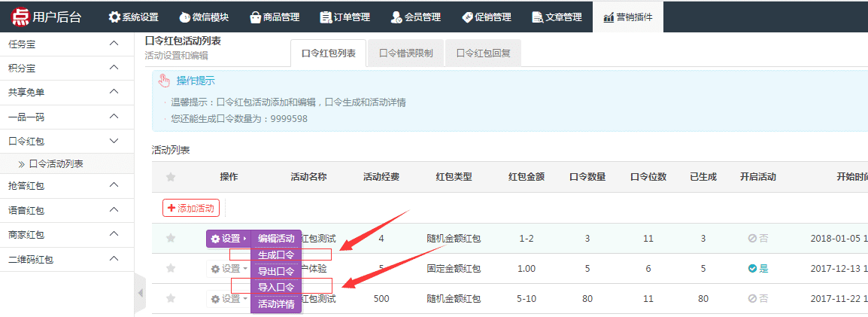Click the 商品管理 shopping bag icon
868x317 pixels.
pyautogui.click(x=256, y=17)
